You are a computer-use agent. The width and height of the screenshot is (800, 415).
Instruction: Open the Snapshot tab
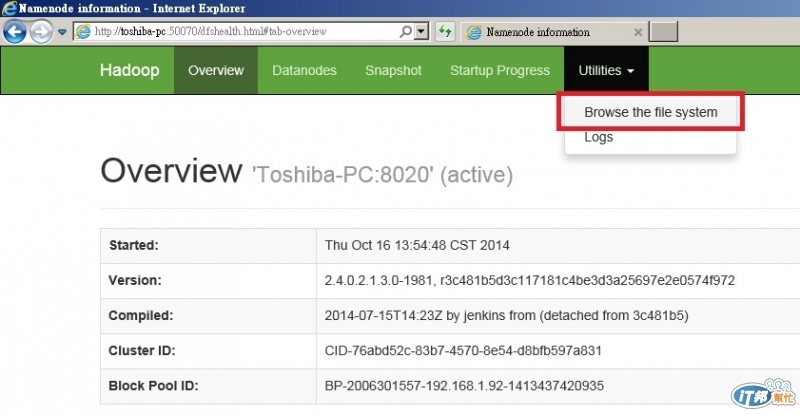point(393,70)
